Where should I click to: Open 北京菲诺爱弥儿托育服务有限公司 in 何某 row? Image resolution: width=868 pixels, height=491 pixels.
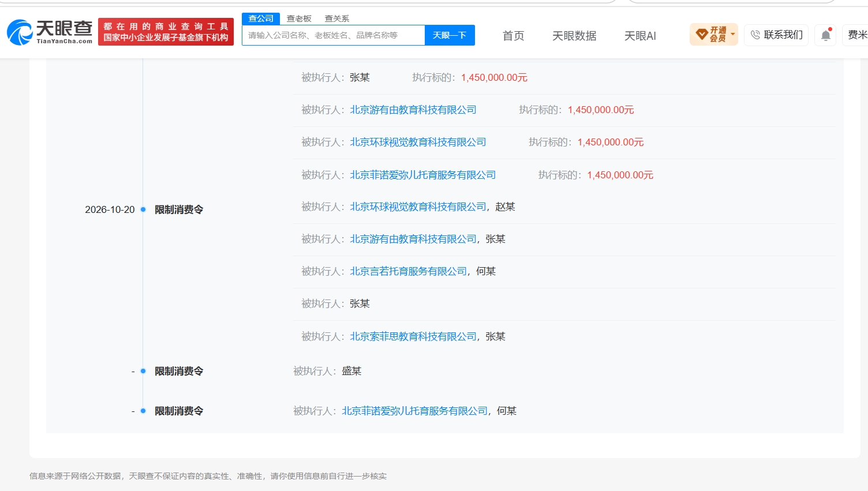(415, 411)
